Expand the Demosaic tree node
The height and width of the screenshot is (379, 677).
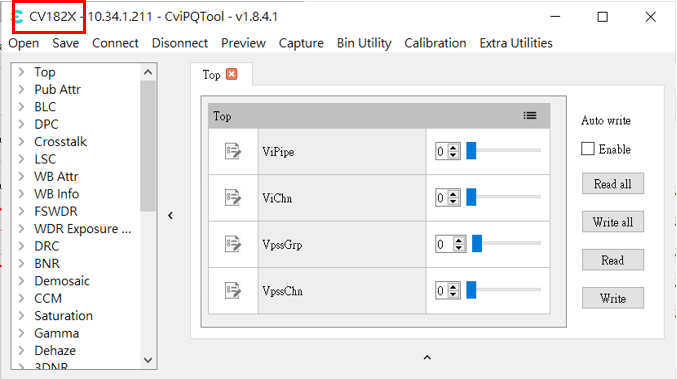click(21, 281)
